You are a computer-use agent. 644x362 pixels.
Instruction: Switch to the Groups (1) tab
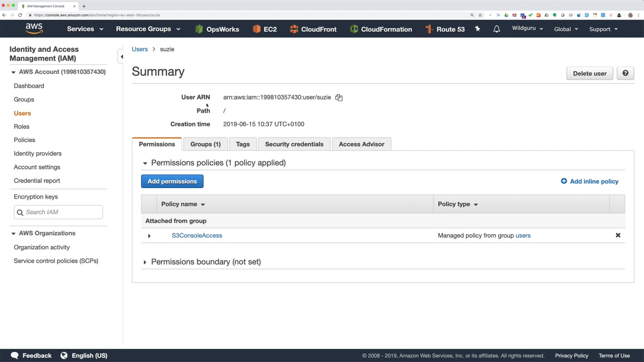coord(205,144)
